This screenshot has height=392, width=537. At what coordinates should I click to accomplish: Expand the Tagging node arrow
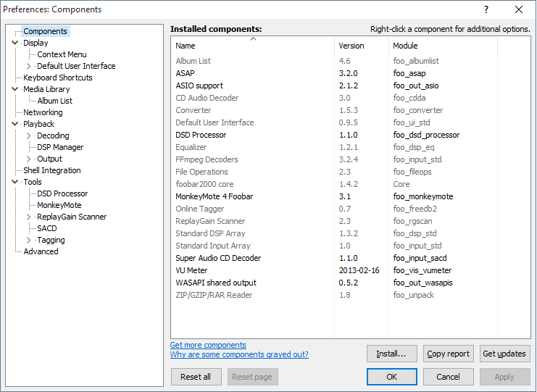pos(29,240)
